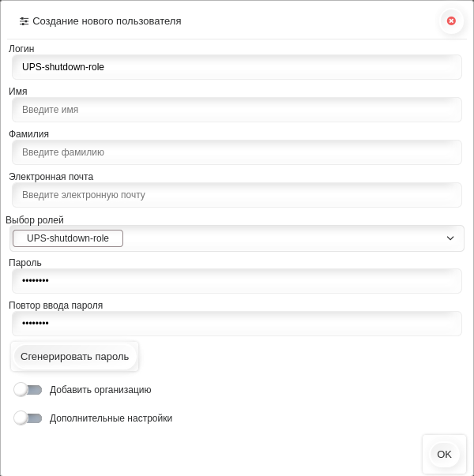474x476 pixels.
Task: Click the Добавить организацию label text
Action: [100, 390]
